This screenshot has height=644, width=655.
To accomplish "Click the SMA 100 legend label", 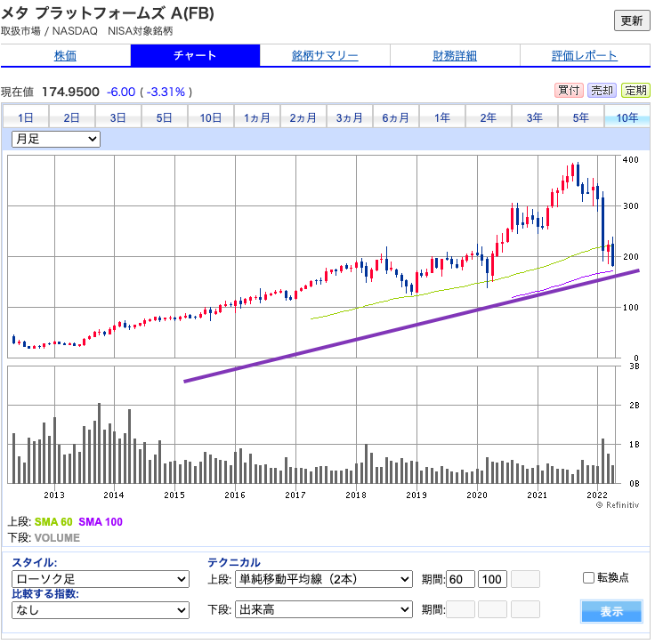I will (x=101, y=521).
